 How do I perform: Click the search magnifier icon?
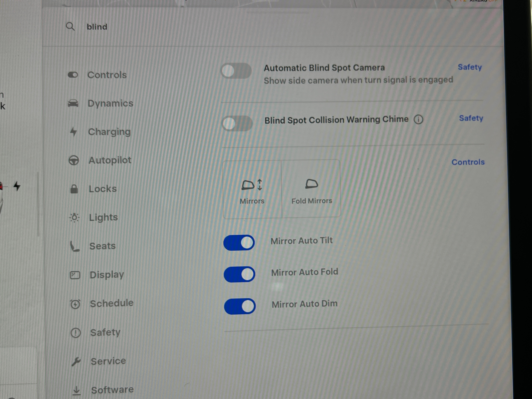(x=70, y=27)
